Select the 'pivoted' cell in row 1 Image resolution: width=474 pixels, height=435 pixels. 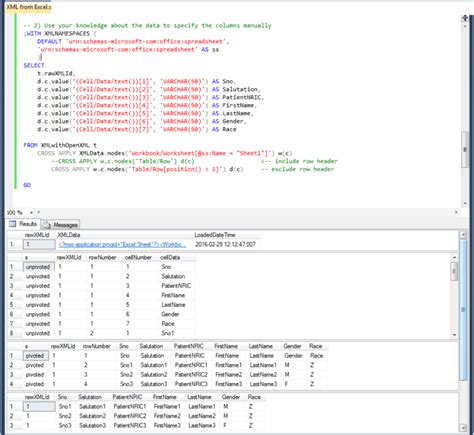pyautogui.click(x=35, y=356)
